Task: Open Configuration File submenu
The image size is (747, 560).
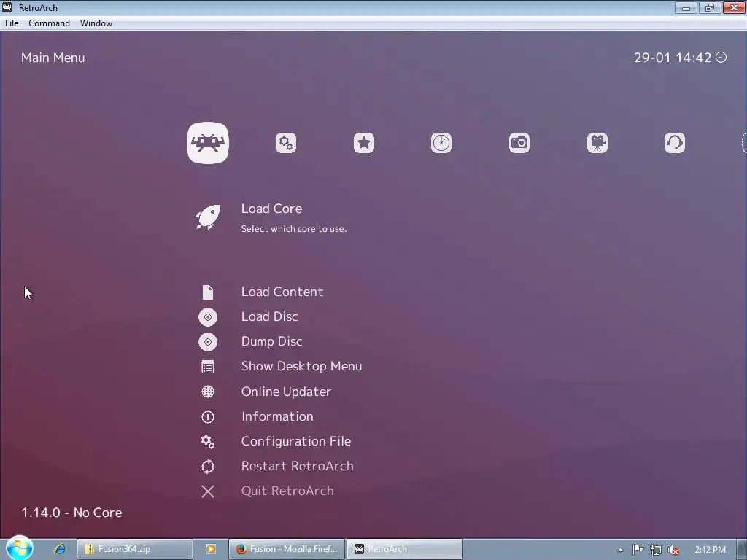Action: coord(296,441)
